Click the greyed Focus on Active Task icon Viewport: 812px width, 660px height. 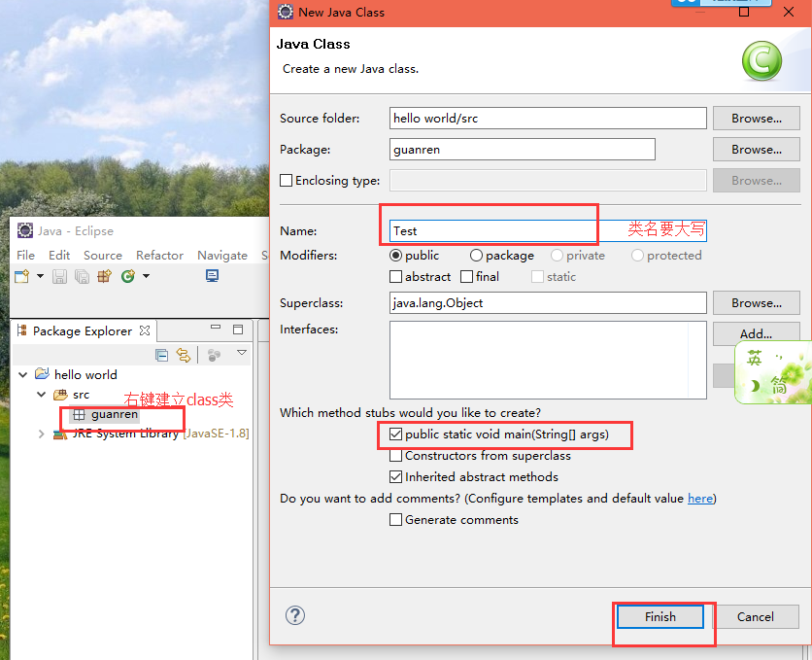point(214,356)
